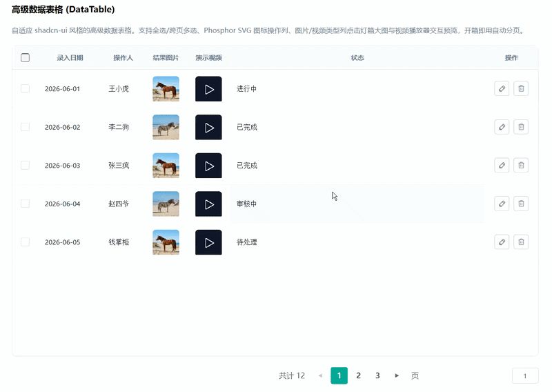Click 已完成 status in 李二狗 row
This screenshot has width=552, height=392.
247,127
